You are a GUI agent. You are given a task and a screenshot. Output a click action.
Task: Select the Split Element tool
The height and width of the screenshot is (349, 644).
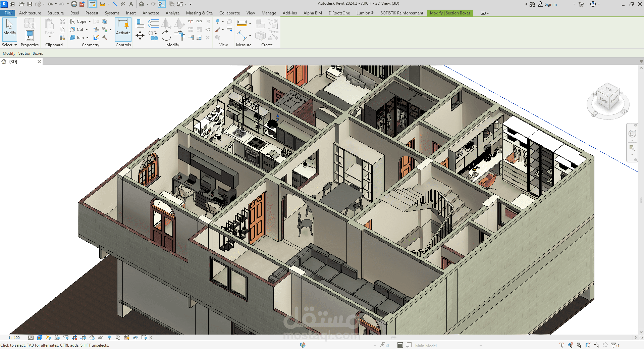(191, 21)
